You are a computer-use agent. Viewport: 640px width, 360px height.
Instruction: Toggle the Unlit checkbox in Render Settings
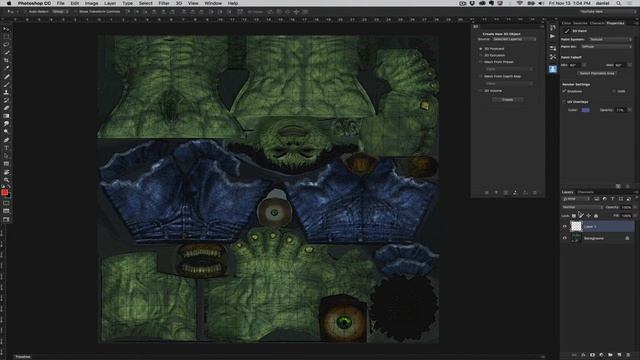pos(614,91)
